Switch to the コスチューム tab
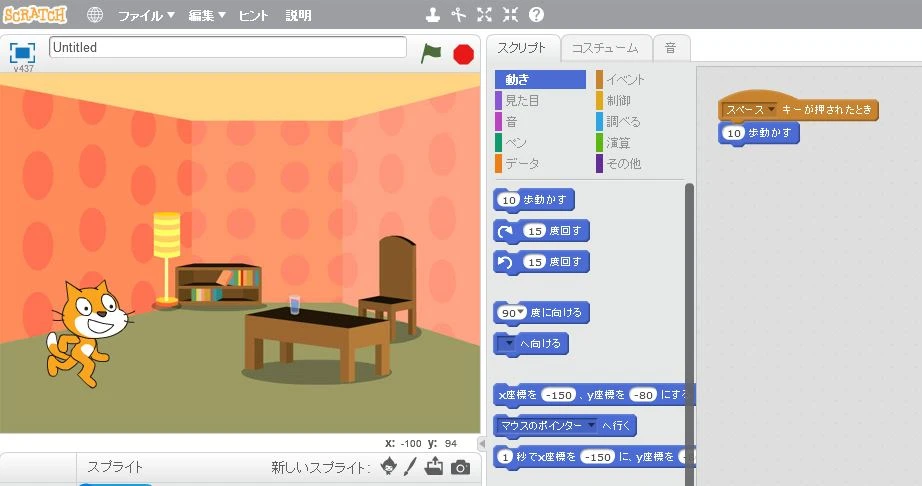 (605, 48)
